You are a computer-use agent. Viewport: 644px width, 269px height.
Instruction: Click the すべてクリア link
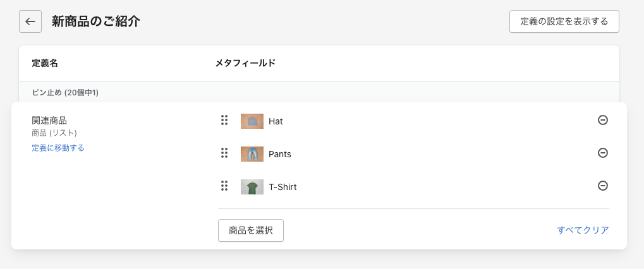(583, 230)
